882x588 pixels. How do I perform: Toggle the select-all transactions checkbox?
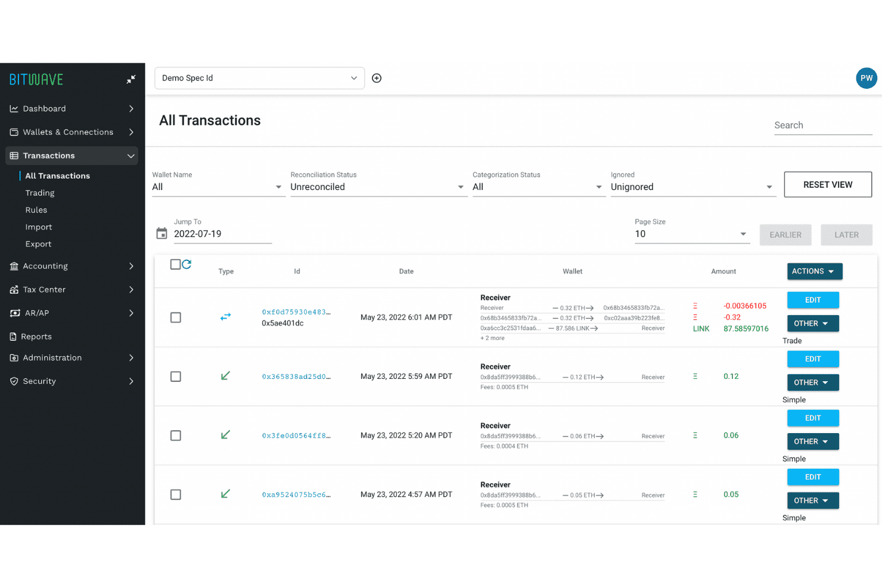point(175,265)
